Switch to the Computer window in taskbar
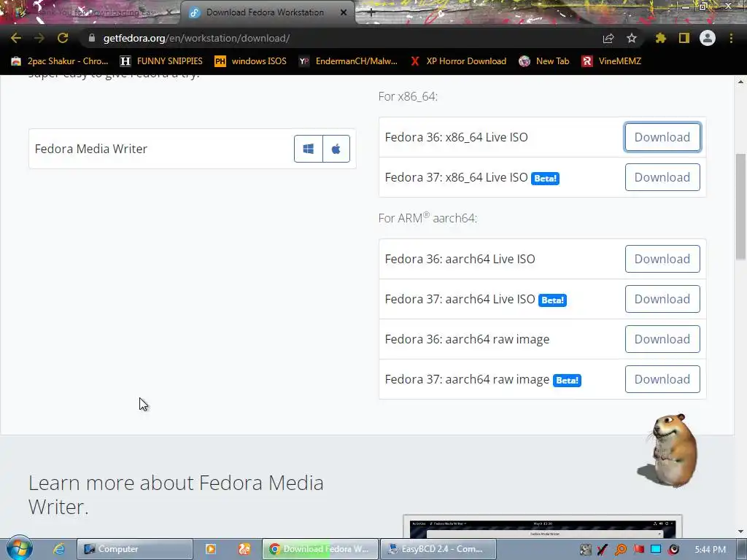 point(135,549)
